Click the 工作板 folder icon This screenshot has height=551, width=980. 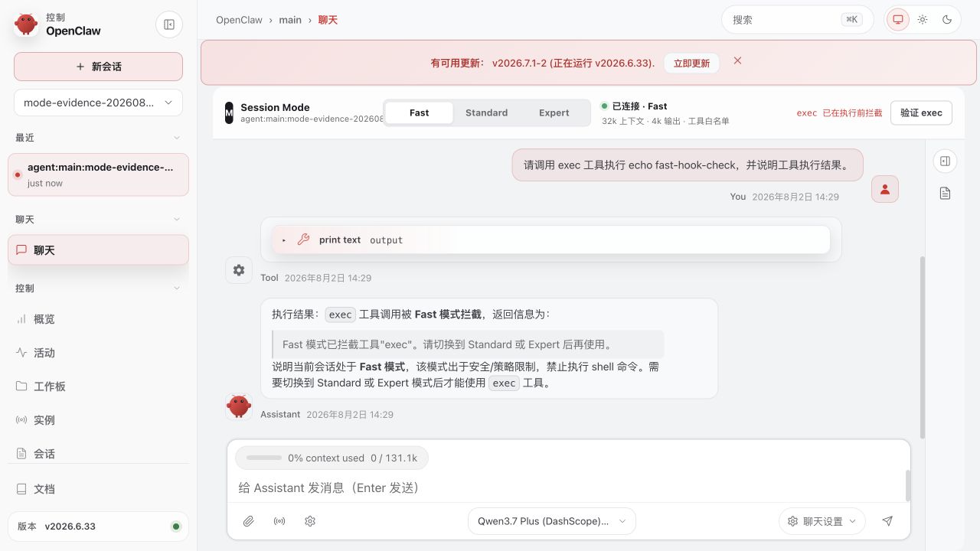pyautogui.click(x=21, y=386)
